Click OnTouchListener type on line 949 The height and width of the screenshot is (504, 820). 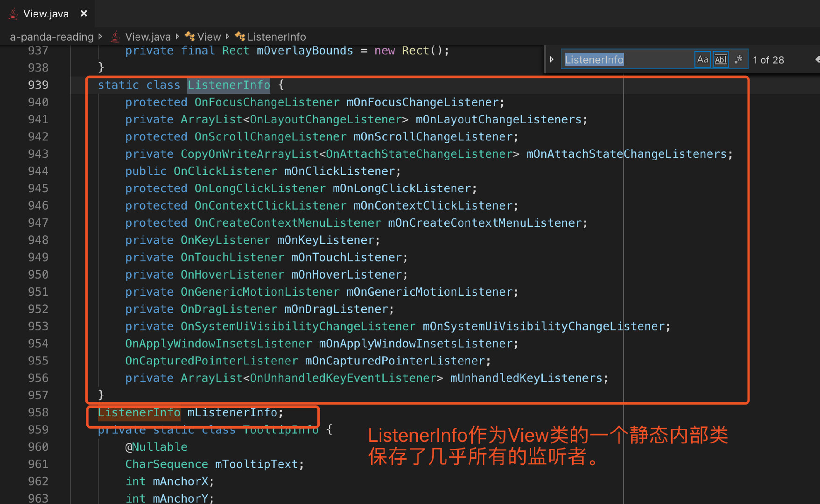tap(232, 258)
